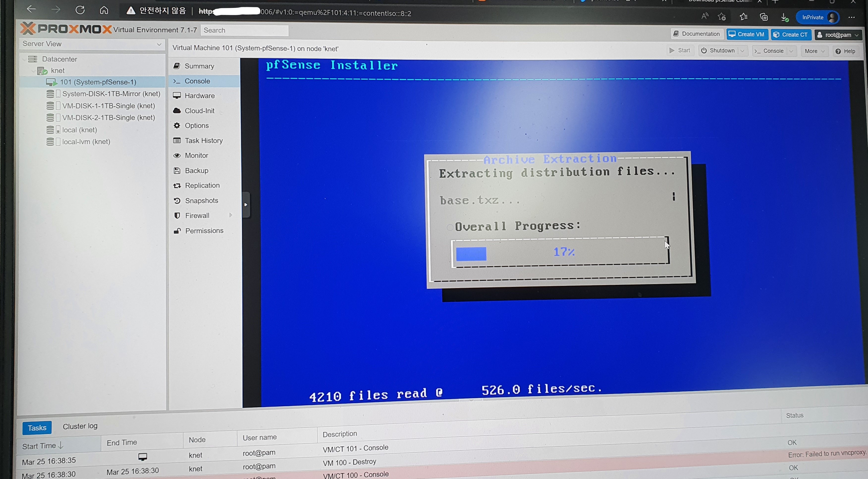Open the Backup menu item
This screenshot has height=479, width=868.
click(196, 170)
